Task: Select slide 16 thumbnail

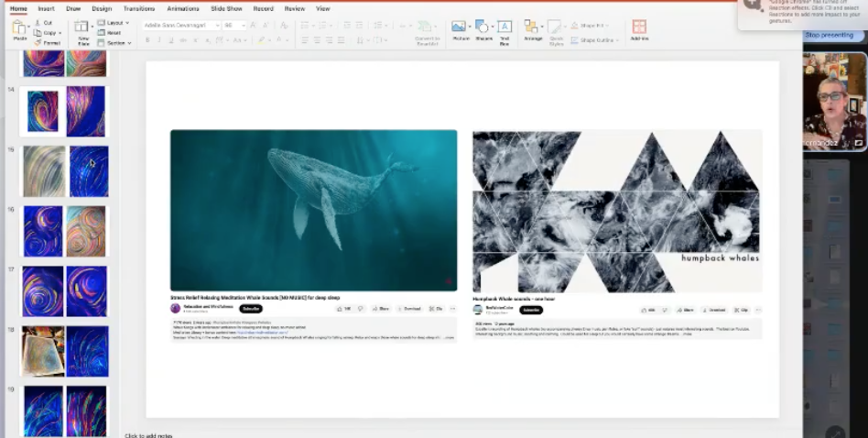Action: pyautogui.click(x=64, y=231)
